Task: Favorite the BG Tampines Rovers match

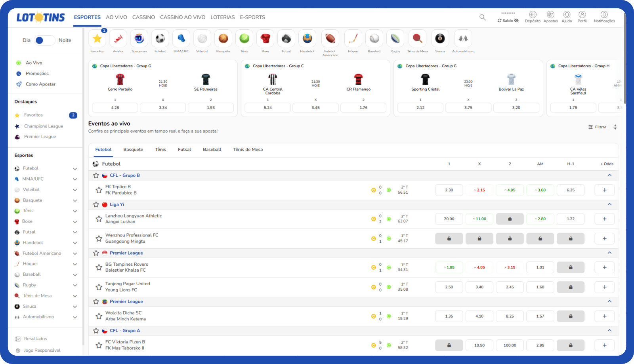Action: pyautogui.click(x=99, y=267)
